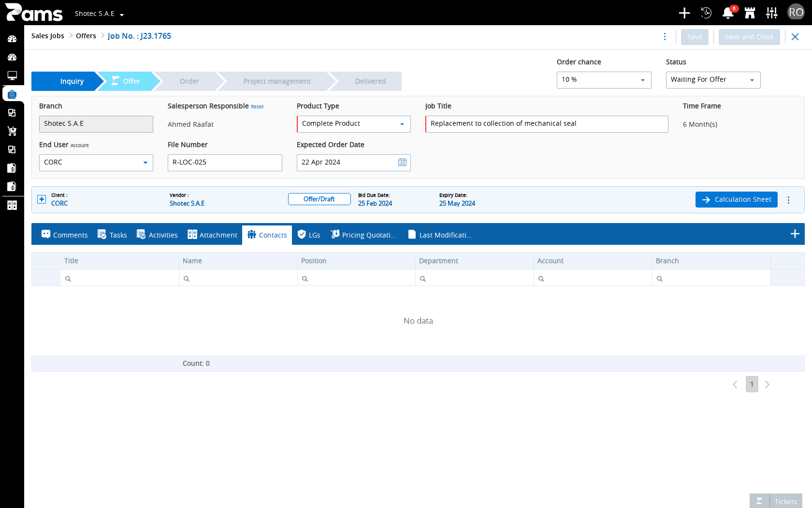
Task: Go to next page arrow
Action: tap(767, 385)
